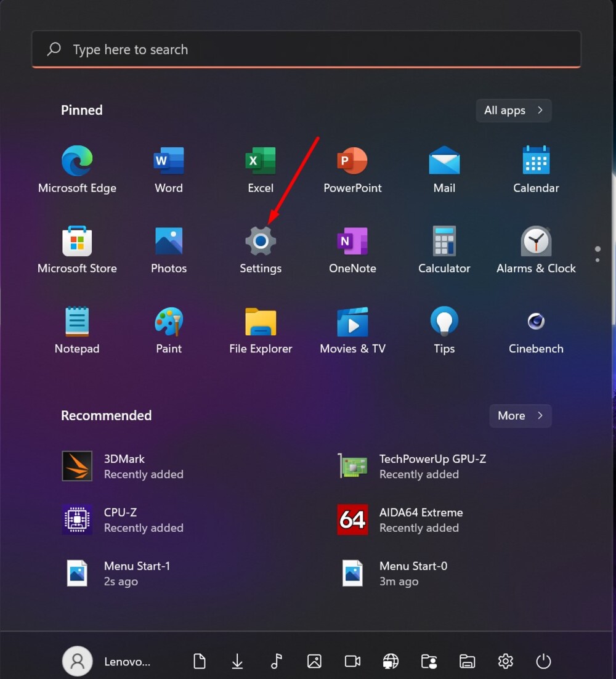
Task: Open the OneNote pinned app
Action: coord(352,250)
